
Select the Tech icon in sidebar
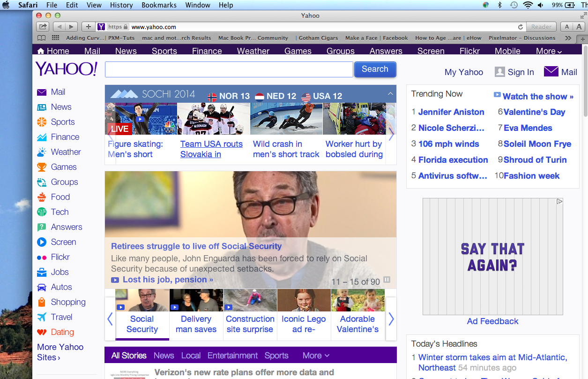[x=42, y=212]
